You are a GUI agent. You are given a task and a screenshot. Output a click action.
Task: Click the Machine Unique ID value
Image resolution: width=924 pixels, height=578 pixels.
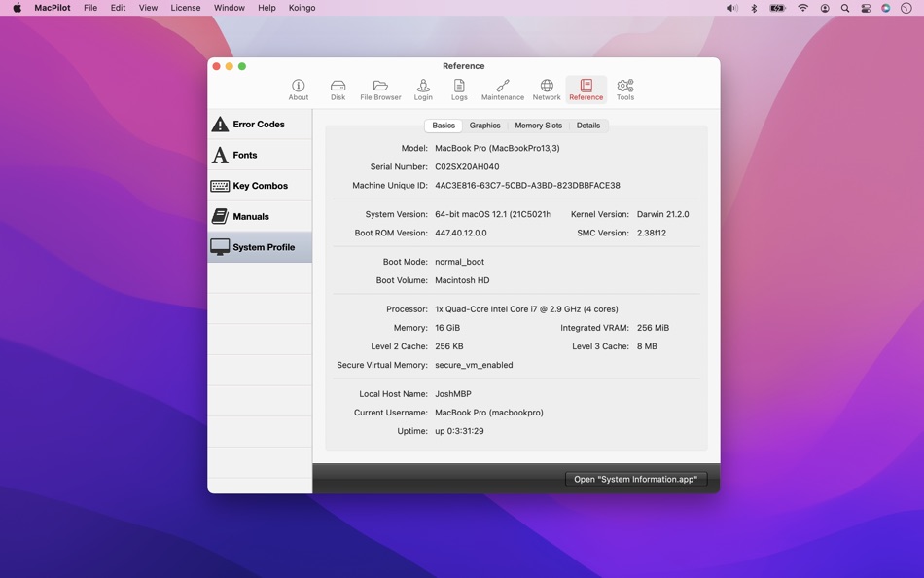[527, 185]
